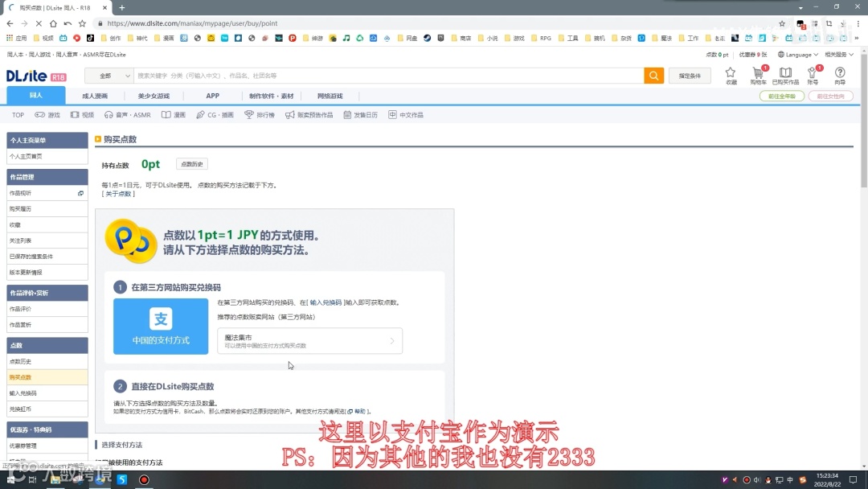Open 关注列表 in sidebar
868x489 pixels.
tap(47, 241)
